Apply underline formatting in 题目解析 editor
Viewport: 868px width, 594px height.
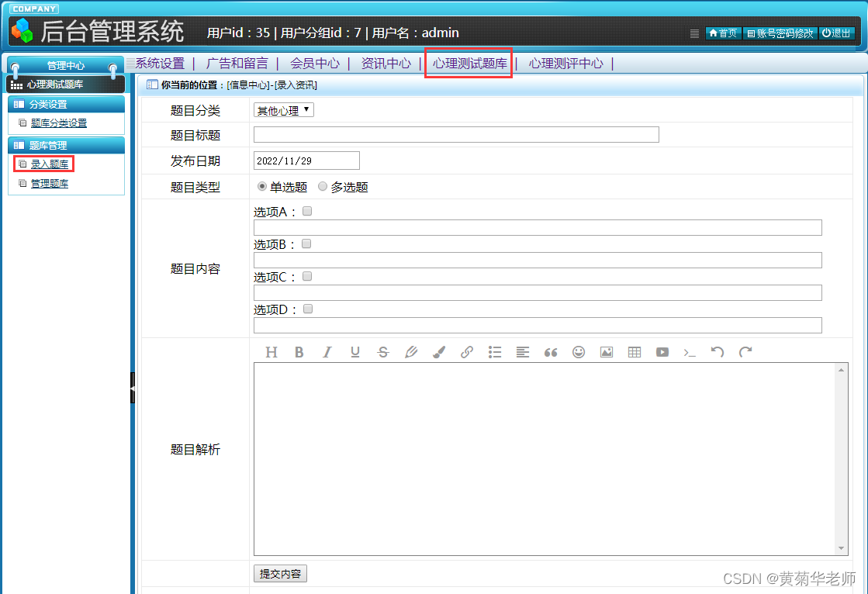[354, 352]
